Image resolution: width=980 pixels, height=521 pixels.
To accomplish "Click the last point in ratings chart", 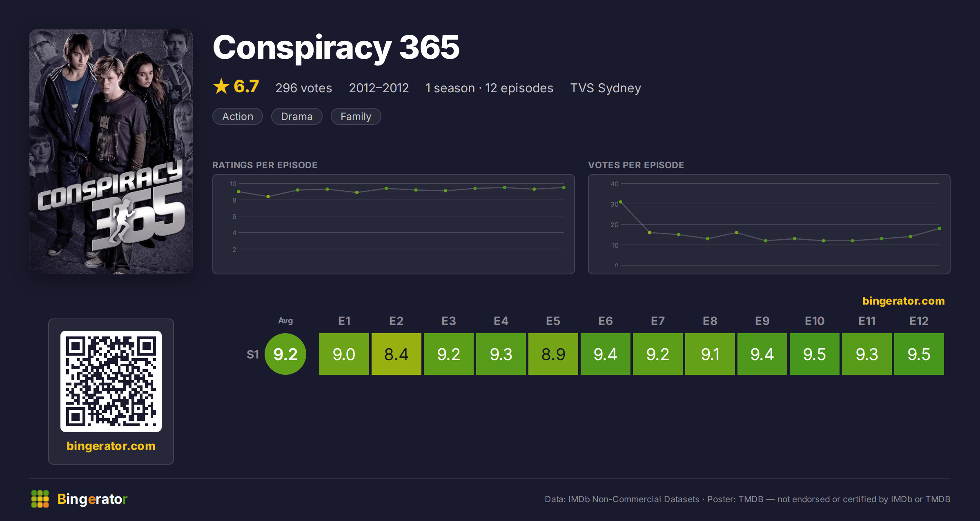I will (564, 187).
